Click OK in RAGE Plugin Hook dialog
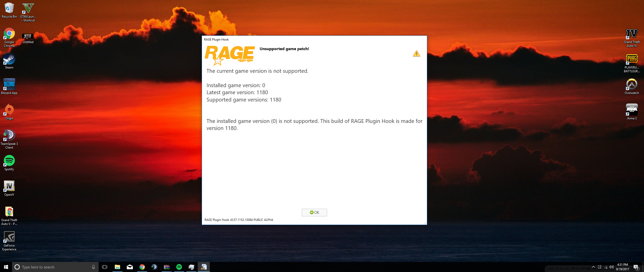Viewport: 644px width, 272px height. click(x=314, y=213)
